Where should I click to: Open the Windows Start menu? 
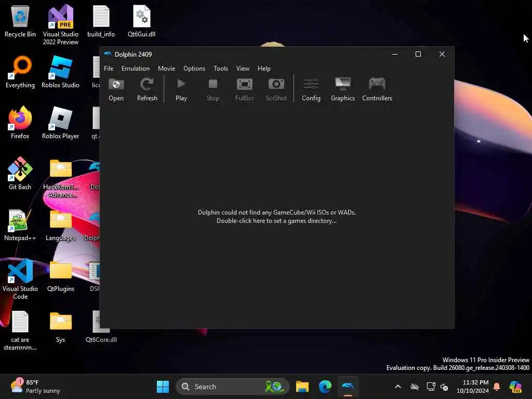pyautogui.click(x=163, y=387)
